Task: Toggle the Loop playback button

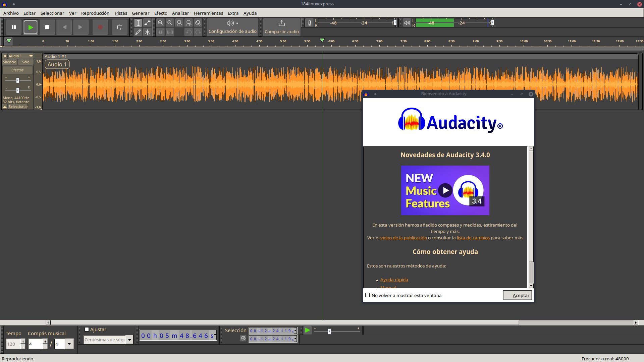Action: [x=120, y=27]
